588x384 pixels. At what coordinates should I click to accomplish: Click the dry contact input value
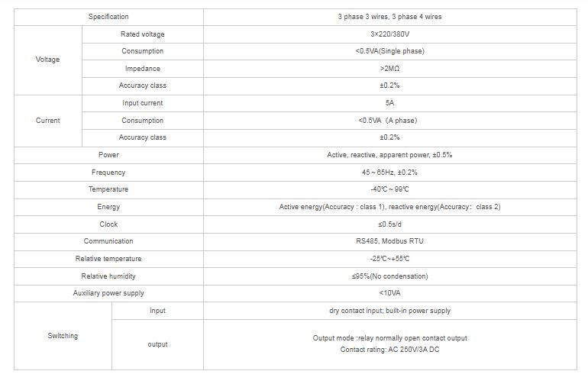[x=389, y=311]
